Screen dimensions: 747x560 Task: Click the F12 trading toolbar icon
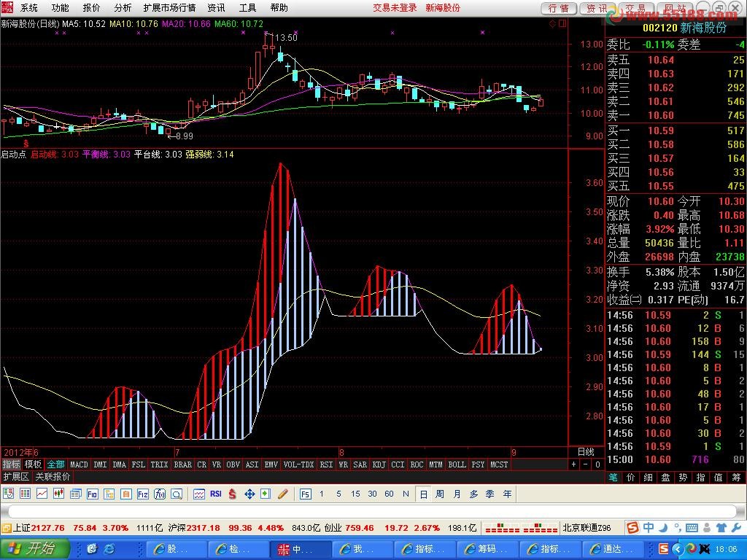(142, 494)
